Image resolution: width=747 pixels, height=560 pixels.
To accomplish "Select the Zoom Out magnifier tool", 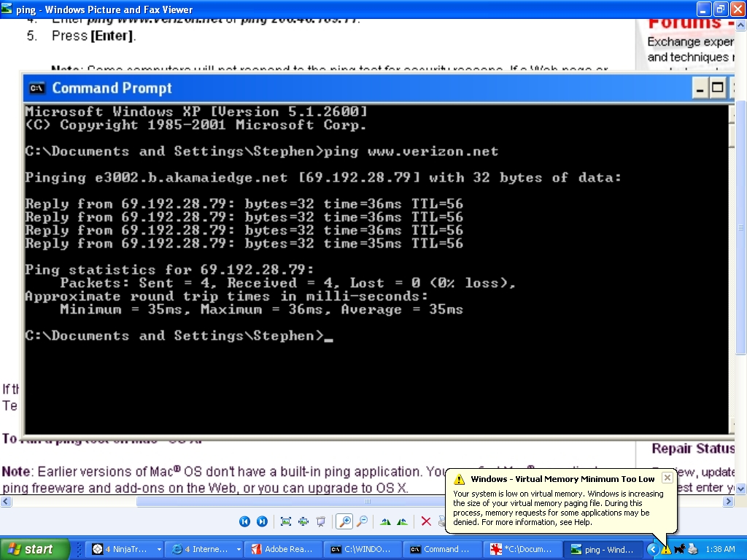I will [362, 521].
